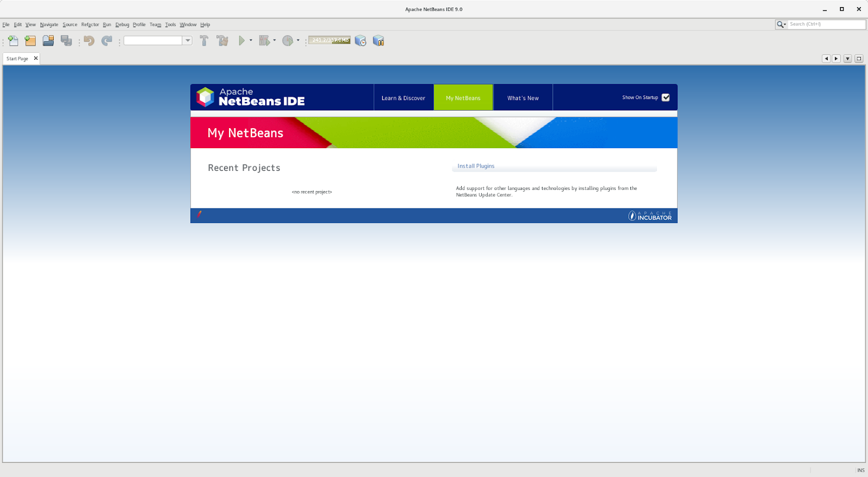Open the Help menu
The width and height of the screenshot is (868, 477).
click(x=205, y=24)
